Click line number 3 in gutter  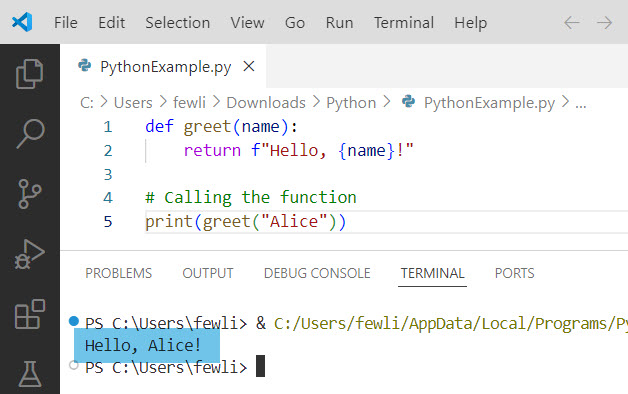(108, 174)
